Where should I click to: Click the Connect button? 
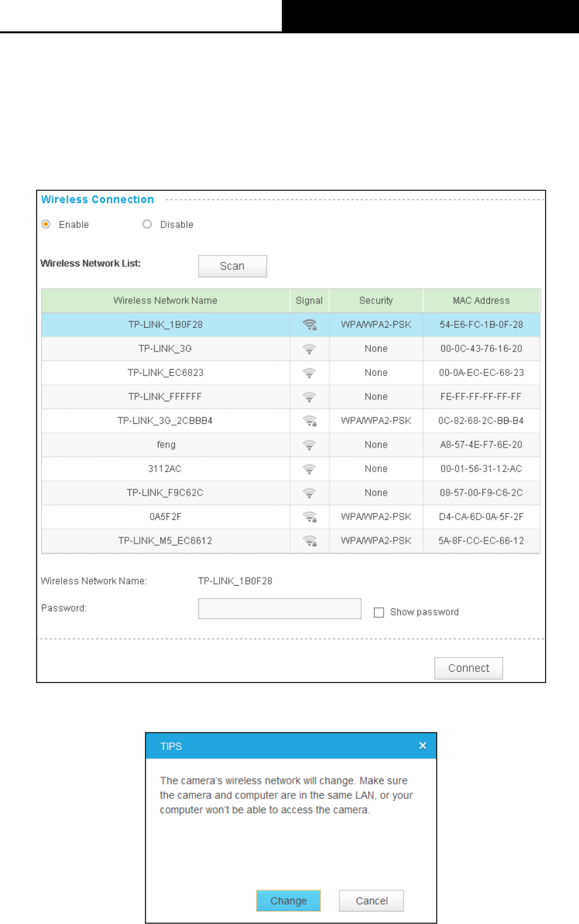click(469, 668)
